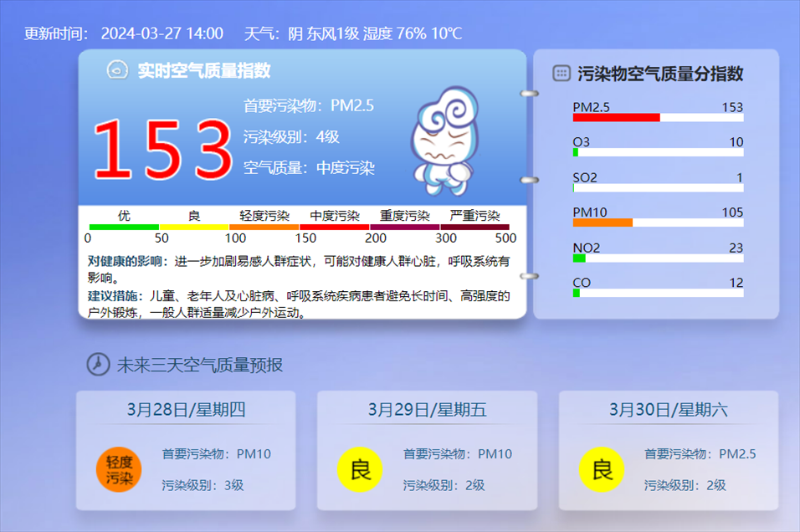Click the pollutant sub-index grid icon

click(562, 74)
